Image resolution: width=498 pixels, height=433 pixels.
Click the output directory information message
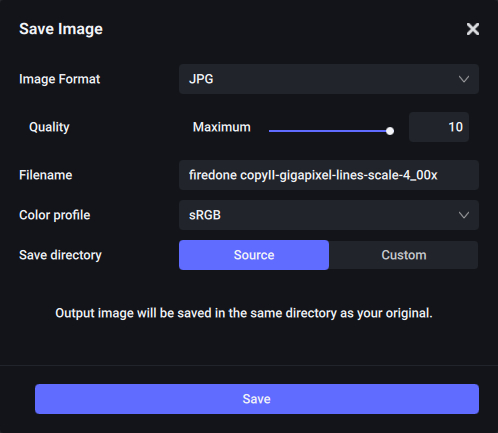[244, 313]
